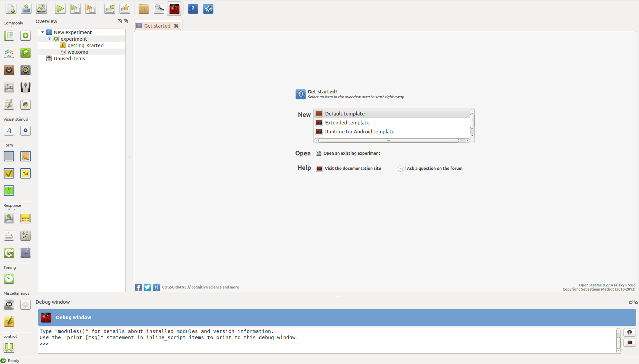Viewport: 639px width, 364px height.
Task: Click the template list scroll up arrow
Action: (472, 111)
